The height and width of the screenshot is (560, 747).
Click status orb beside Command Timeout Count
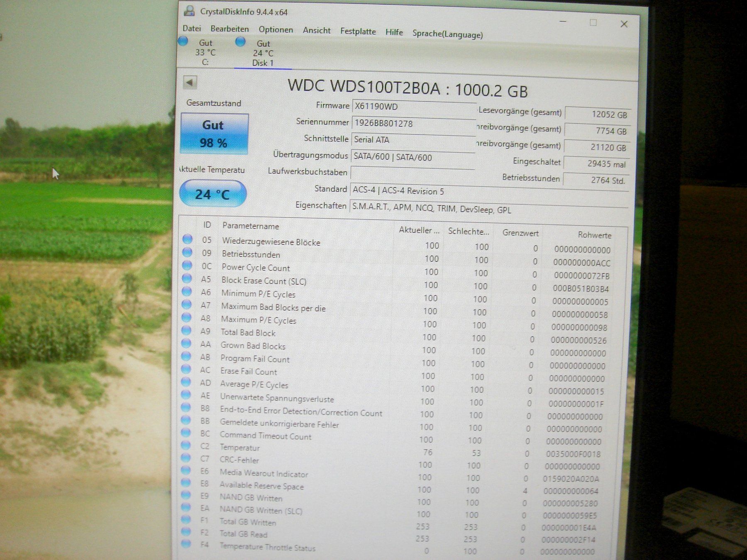tap(186, 433)
